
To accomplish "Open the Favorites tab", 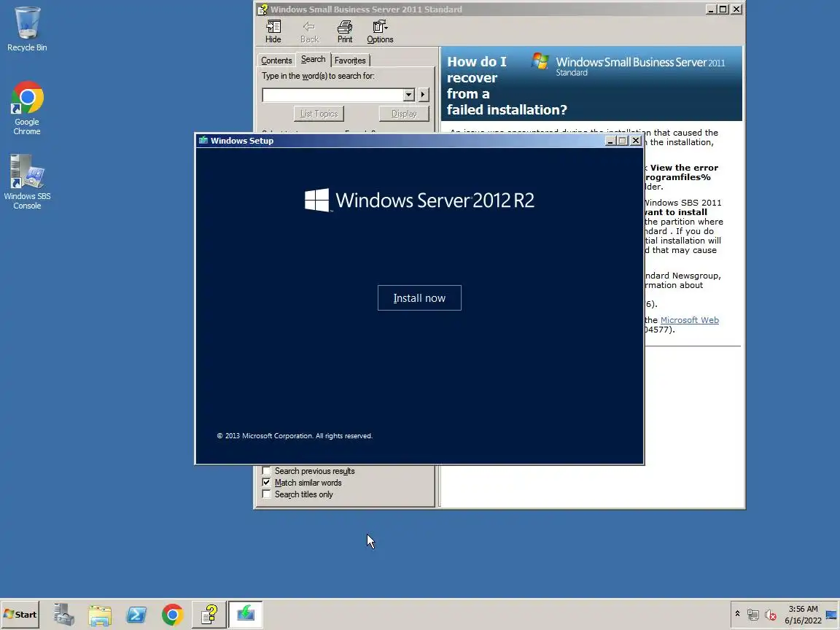I will [350, 61].
